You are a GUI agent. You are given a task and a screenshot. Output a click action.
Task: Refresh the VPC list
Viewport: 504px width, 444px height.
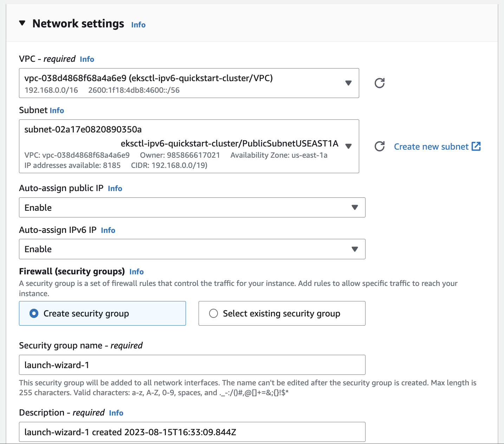pos(380,83)
